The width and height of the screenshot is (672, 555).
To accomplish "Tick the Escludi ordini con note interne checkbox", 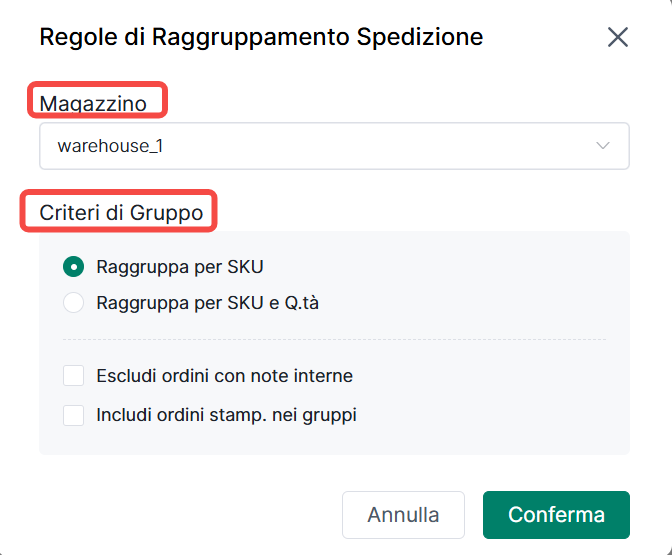I will click(73, 376).
